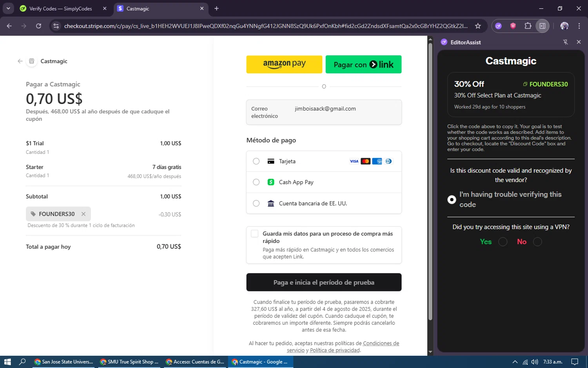Open Acceso: Cuentas de G... taskbar window

pyautogui.click(x=196, y=362)
